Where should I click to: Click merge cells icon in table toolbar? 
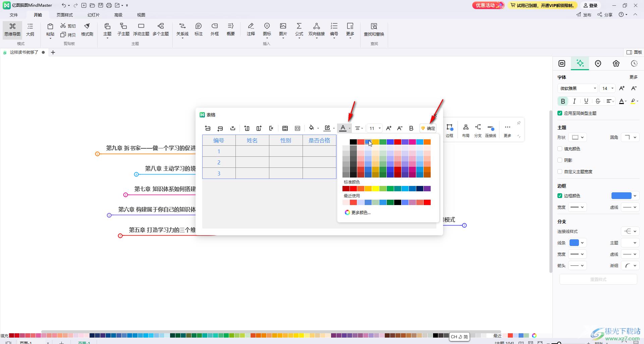(x=285, y=128)
